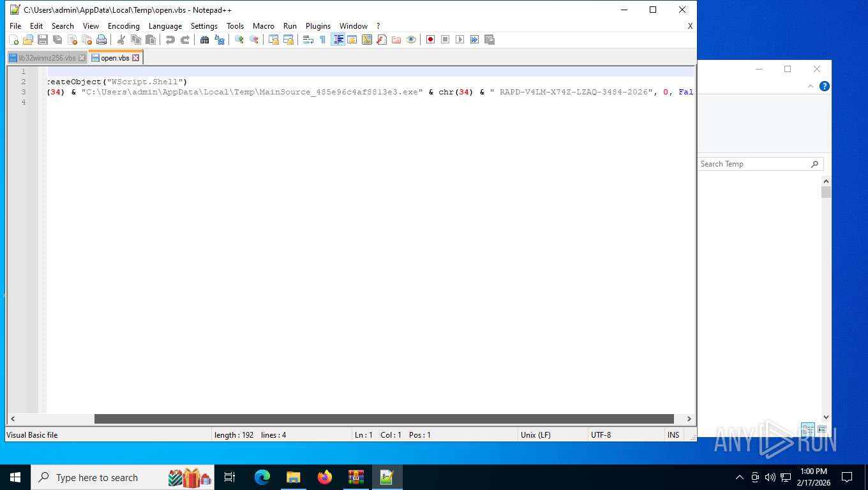
Task: Open the Find dialog with the binoculars icon
Action: pos(205,40)
